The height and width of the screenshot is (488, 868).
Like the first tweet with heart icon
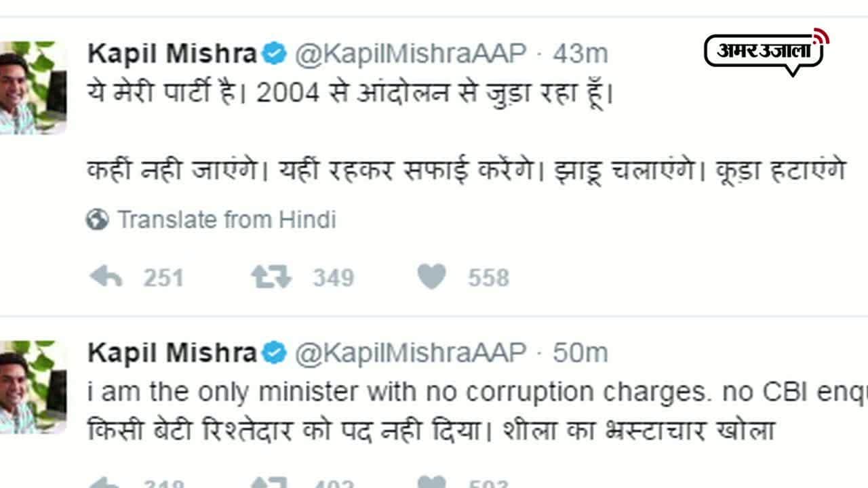click(432, 277)
